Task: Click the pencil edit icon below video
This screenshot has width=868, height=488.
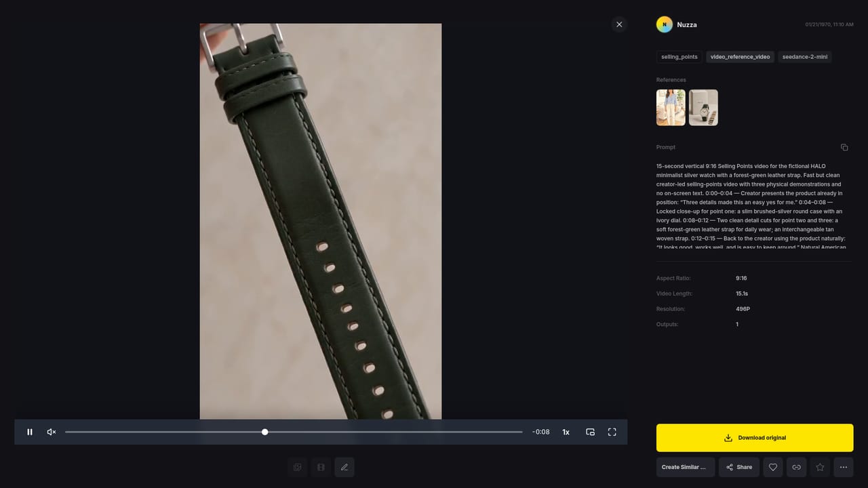Action: click(344, 467)
